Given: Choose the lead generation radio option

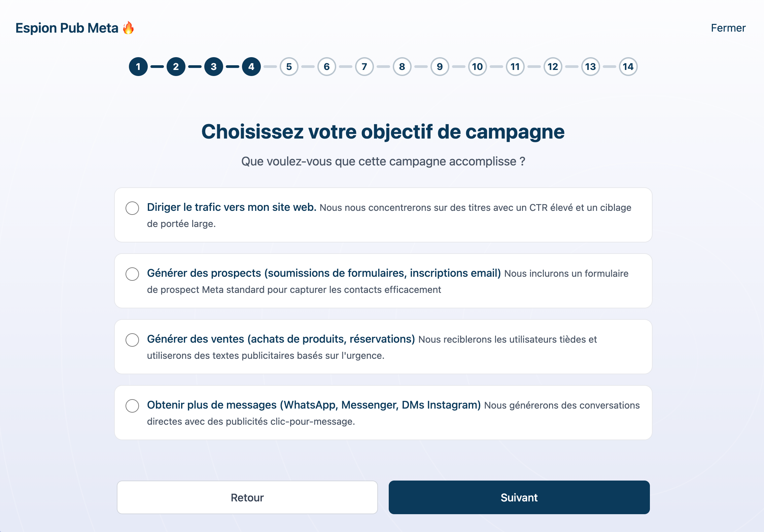Looking at the screenshot, I should click(132, 274).
